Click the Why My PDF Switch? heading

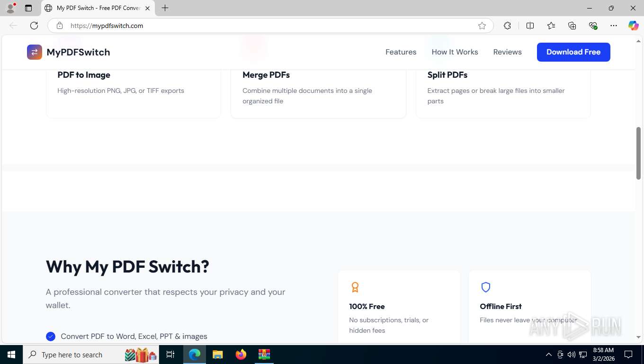tap(127, 266)
